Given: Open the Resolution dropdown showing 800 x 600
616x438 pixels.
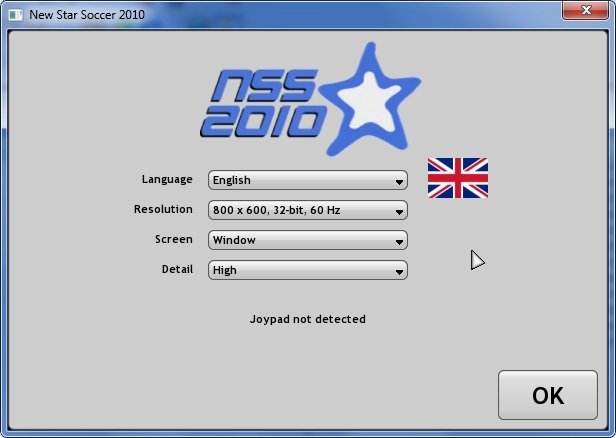Looking at the screenshot, I should click(x=307, y=210).
